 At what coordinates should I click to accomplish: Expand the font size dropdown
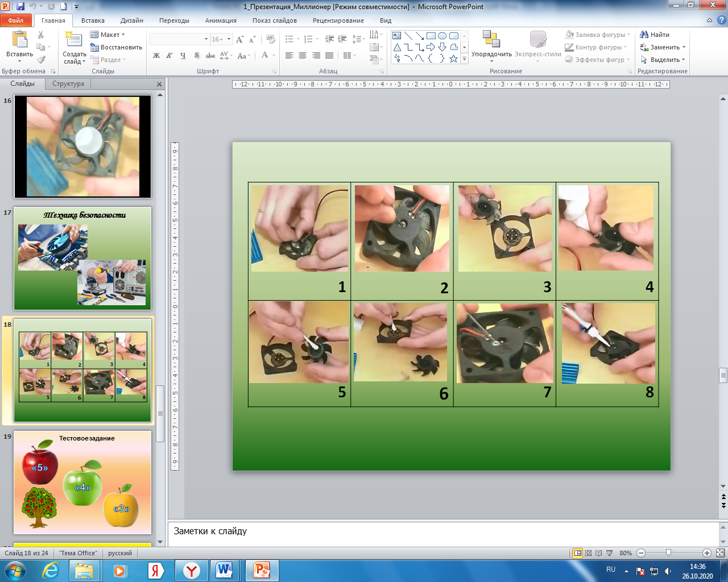tap(229, 39)
